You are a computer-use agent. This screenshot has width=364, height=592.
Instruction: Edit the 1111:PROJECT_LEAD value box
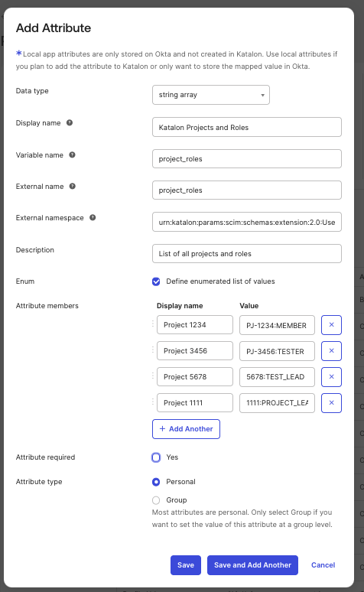click(x=277, y=403)
